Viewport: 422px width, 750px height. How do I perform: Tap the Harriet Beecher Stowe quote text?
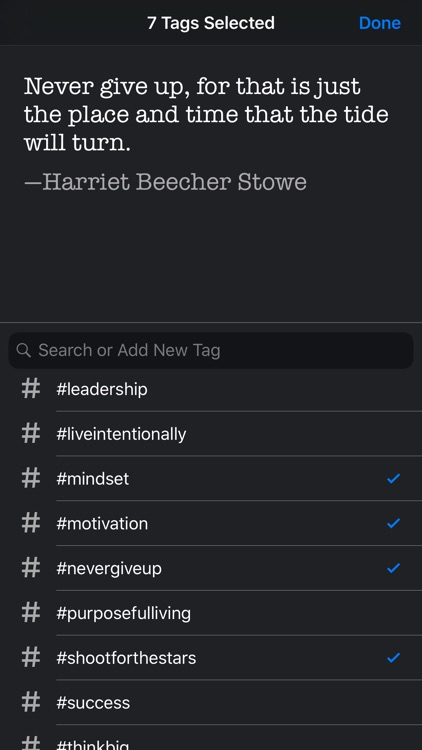(x=206, y=114)
